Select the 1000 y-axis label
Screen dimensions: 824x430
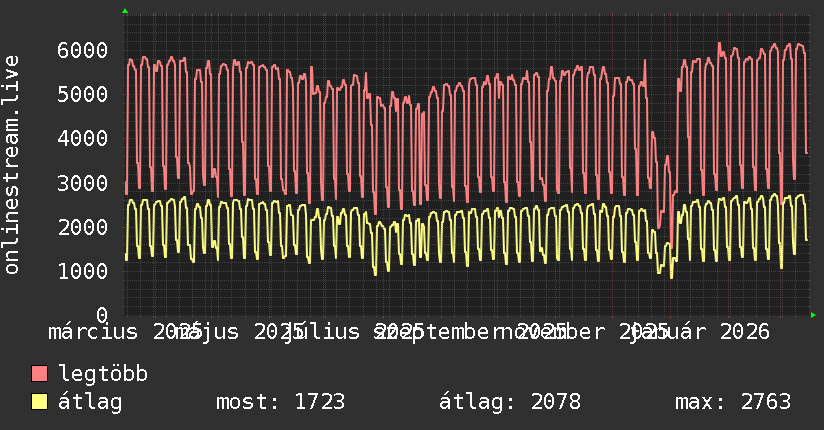pos(83,271)
